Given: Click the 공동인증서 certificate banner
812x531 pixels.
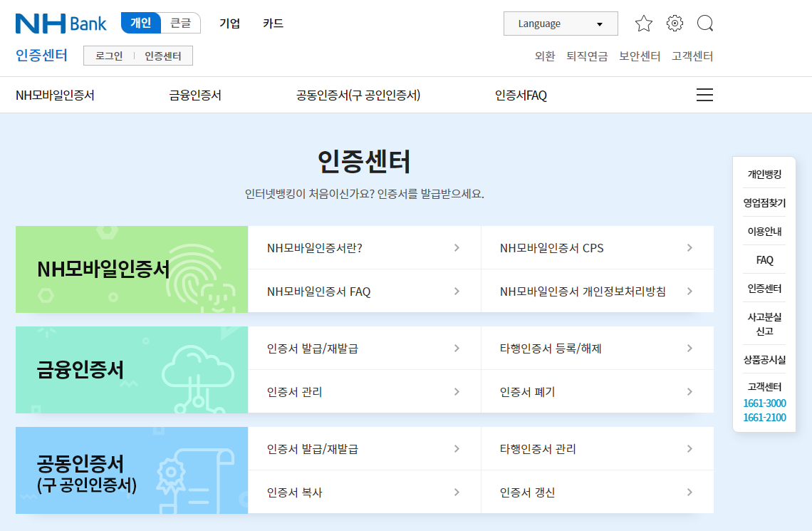Looking at the screenshot, I should point(132,470).
